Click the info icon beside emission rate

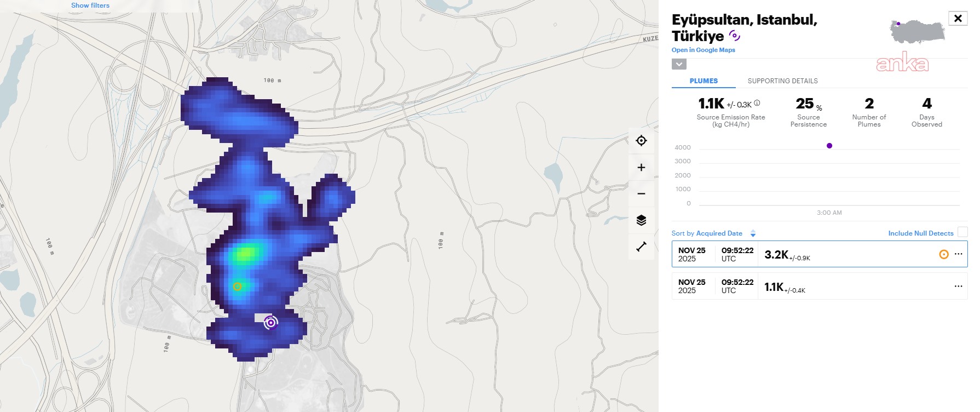(757, 102)
